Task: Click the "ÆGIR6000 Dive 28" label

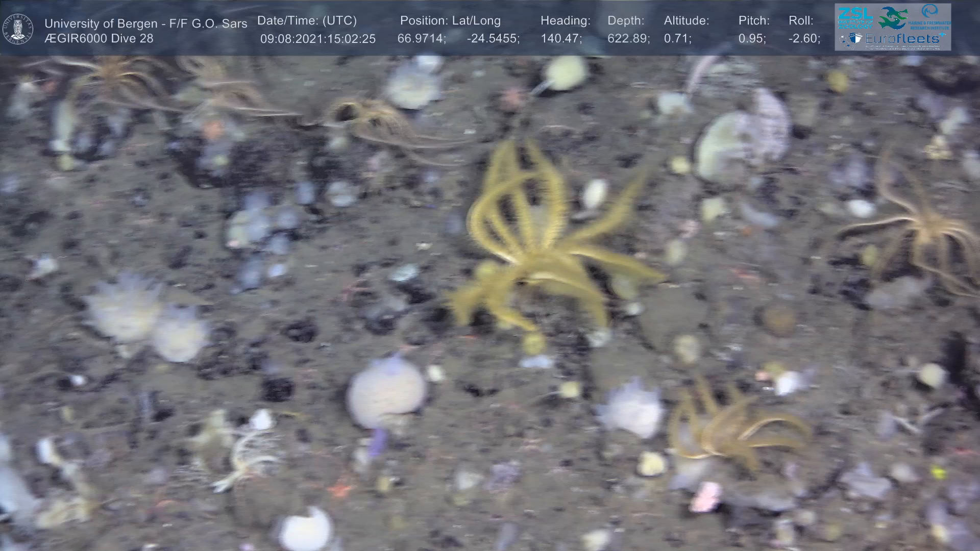Action: 99,39
